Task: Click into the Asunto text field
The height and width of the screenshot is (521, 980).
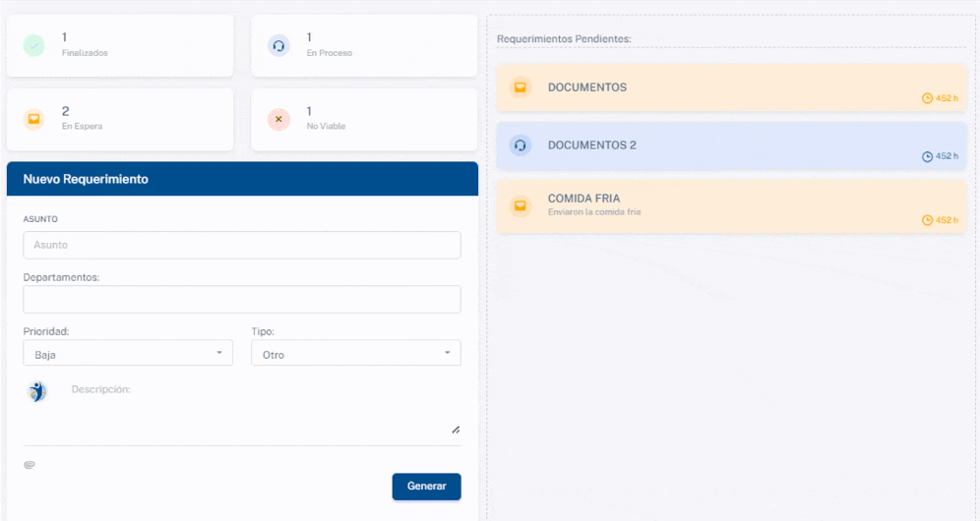Action: pos(242,245)
